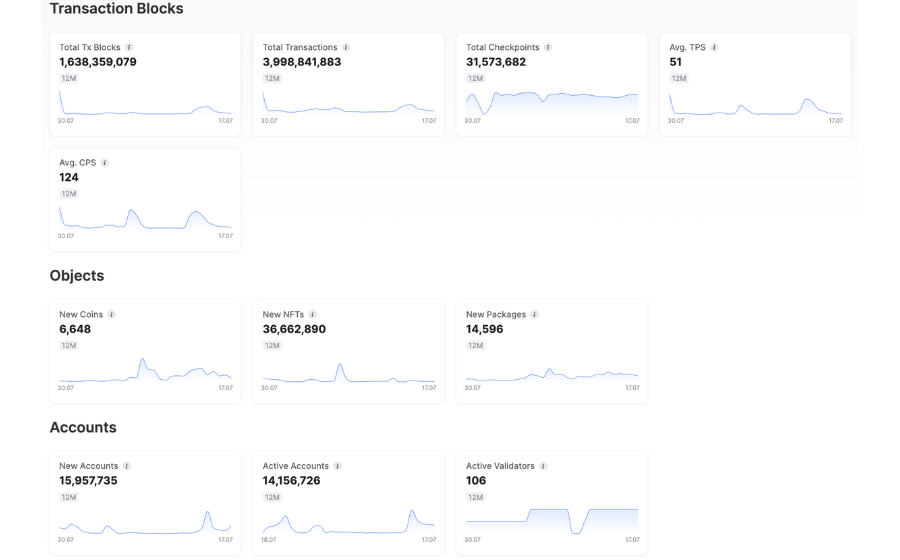Click info icon next to Total Transactions
The height and width of the screenshot is (560, 900).
pyautogui.click(x=346, y=48)
